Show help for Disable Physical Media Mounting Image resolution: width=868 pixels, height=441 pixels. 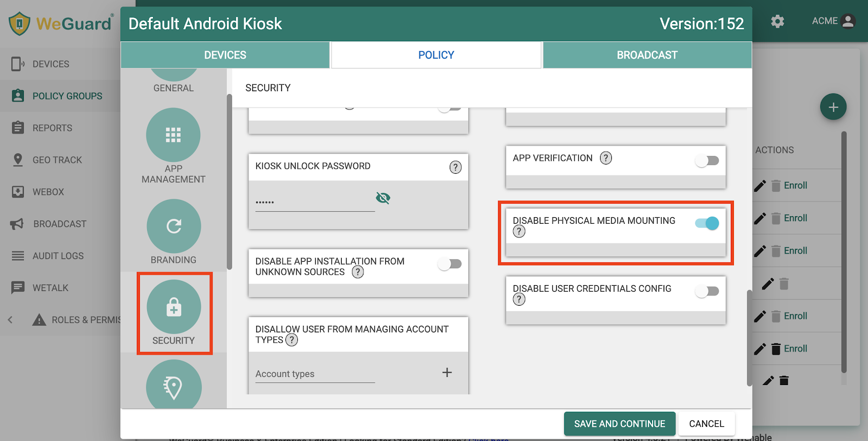click(519, 232)
